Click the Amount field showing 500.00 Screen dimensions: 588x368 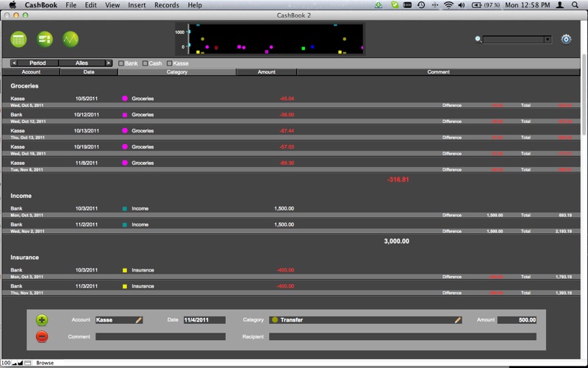point(517,320)
